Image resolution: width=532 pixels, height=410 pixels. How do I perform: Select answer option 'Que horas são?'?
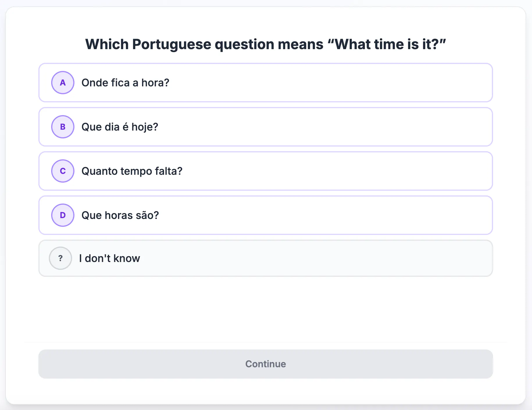coord(266,215)
